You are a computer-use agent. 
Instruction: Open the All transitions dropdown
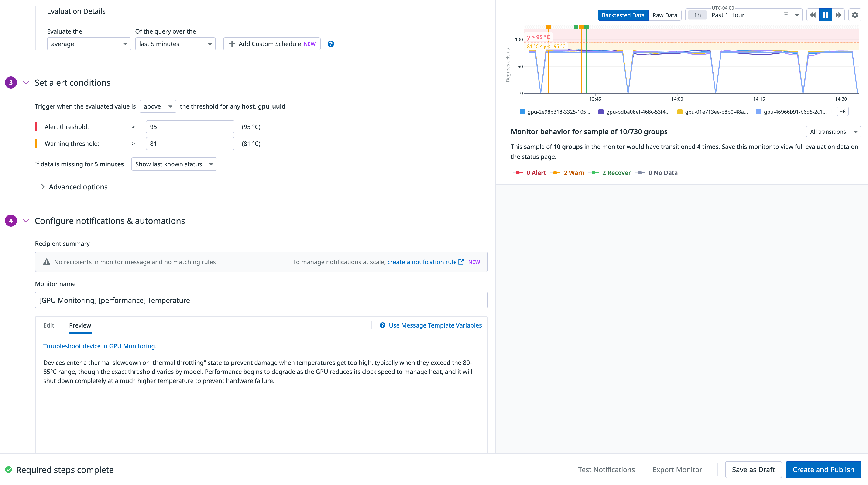(x=833, y=132)
